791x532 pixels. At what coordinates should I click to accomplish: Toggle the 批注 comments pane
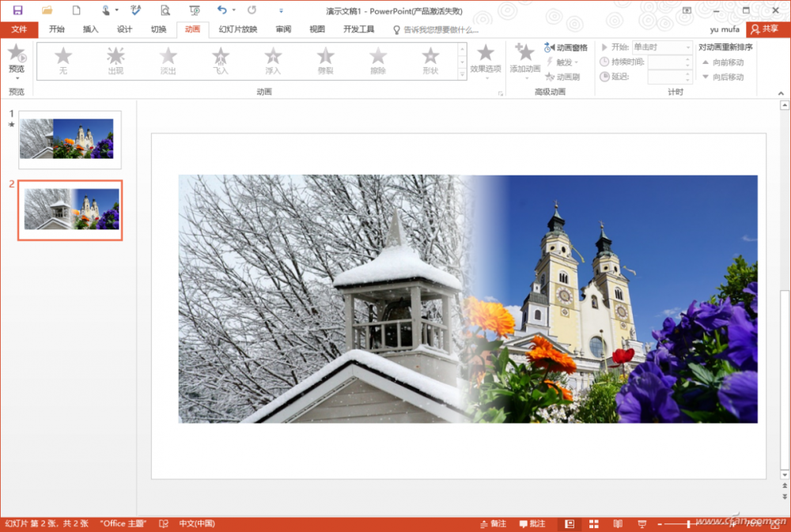click(532, 524)
